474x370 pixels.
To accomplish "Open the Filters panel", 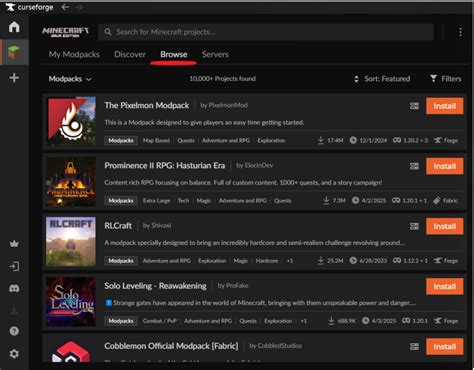I will (x=446, y=79).
